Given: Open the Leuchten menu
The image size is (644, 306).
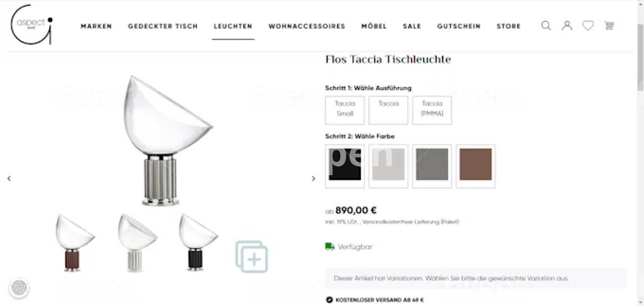Looking at the screenshot, I should pyautogui.click(x=233, y=26).
